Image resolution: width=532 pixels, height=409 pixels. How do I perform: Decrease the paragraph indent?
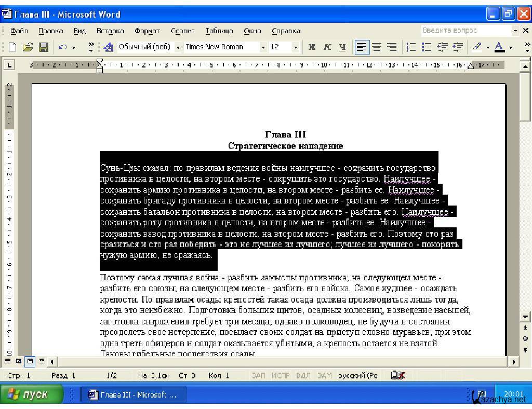(442, 47)
